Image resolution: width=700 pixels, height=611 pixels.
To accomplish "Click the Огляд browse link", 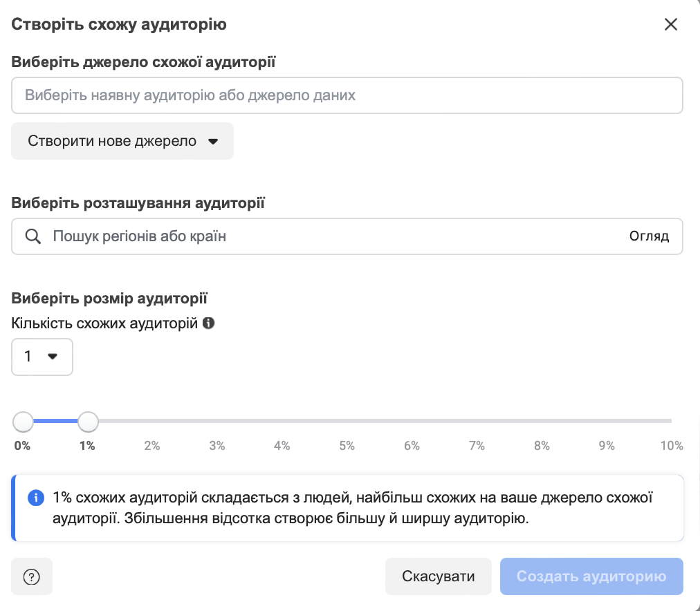I will [649, 236].
